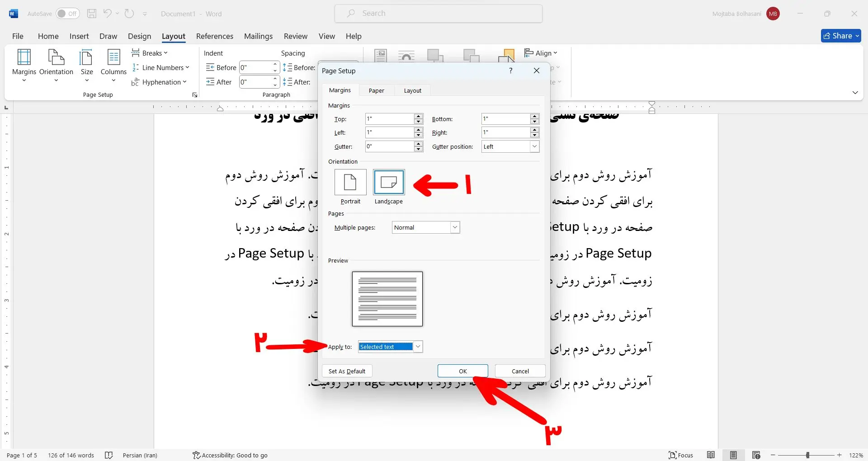Open the Orientation menu in ribbon
868x461 pixels.
[56, 66]
